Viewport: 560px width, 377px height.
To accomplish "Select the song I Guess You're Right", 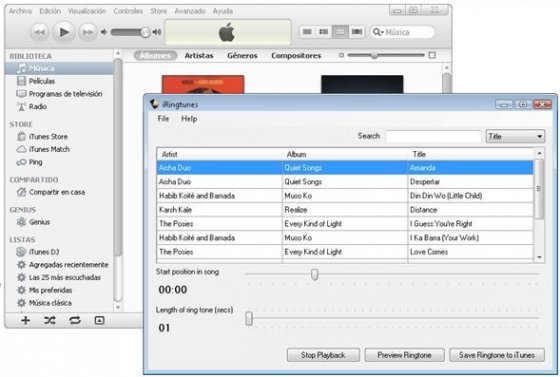I will 345,224.
